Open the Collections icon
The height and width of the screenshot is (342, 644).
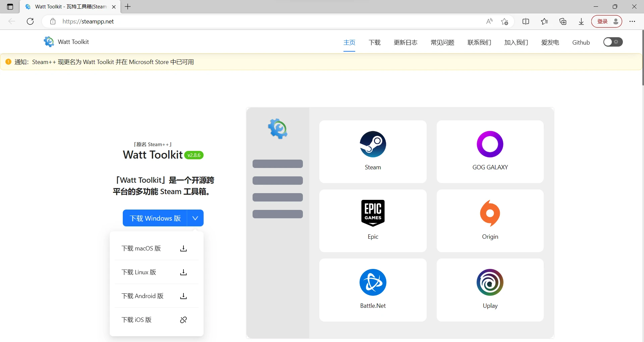point(563,21)
